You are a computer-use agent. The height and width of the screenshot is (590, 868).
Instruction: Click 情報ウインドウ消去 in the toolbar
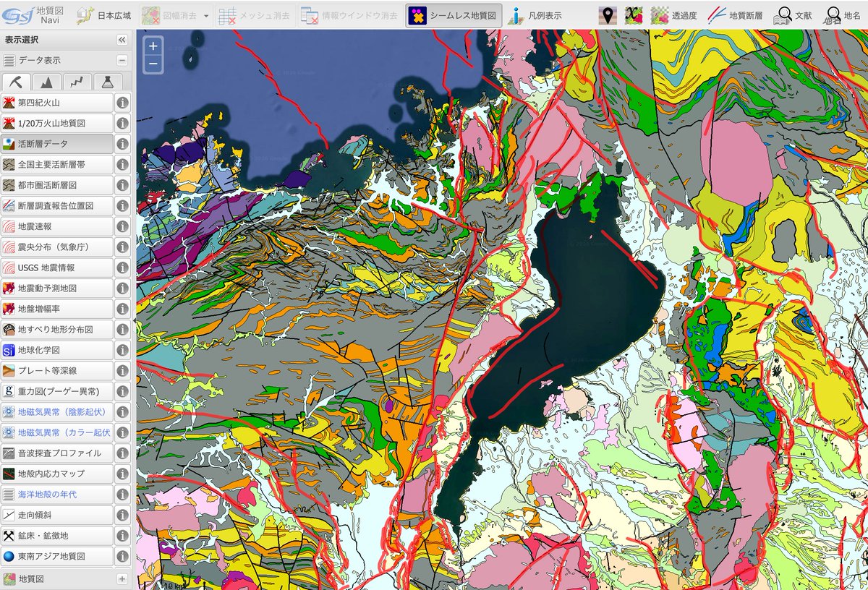[349, 15]
